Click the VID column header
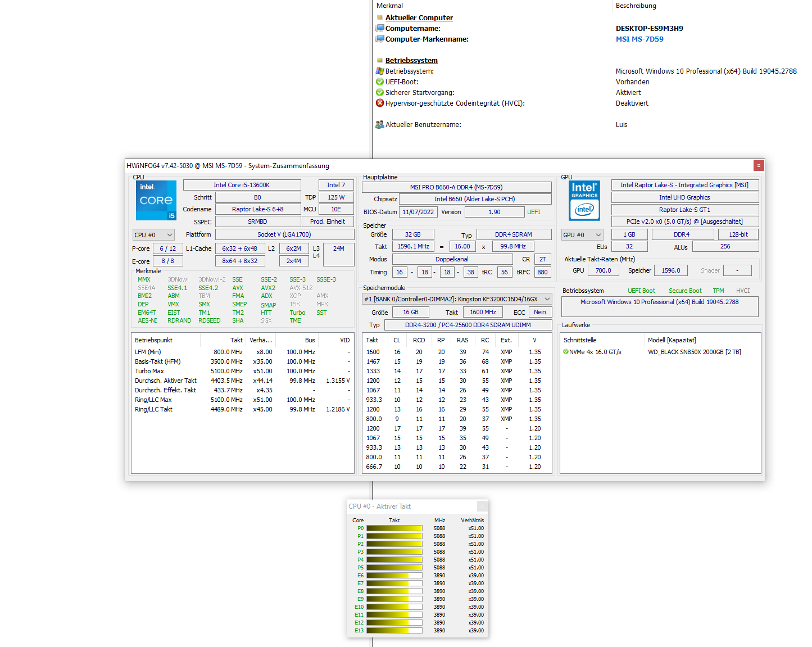The width and height of the screenshot is (812, 647). pos(344,340)
